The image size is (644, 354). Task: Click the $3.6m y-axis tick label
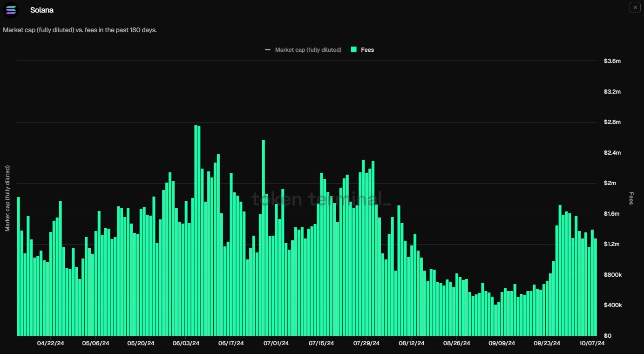click(612, 61)
